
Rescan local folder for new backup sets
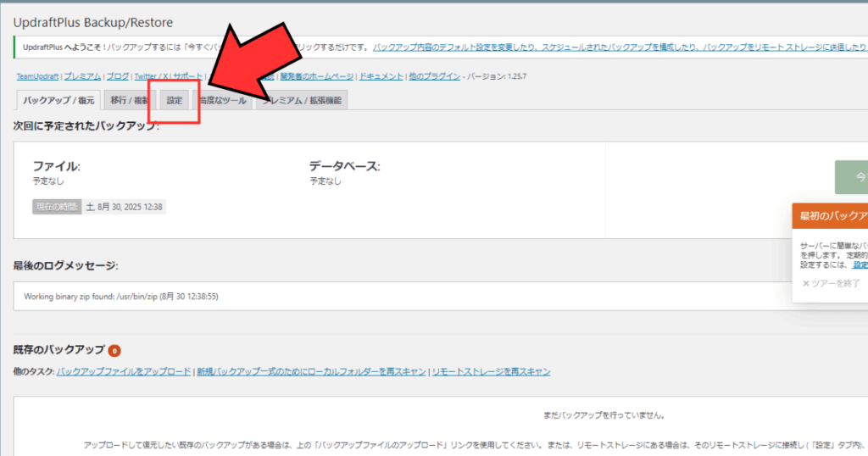click(x=311, y=371)
